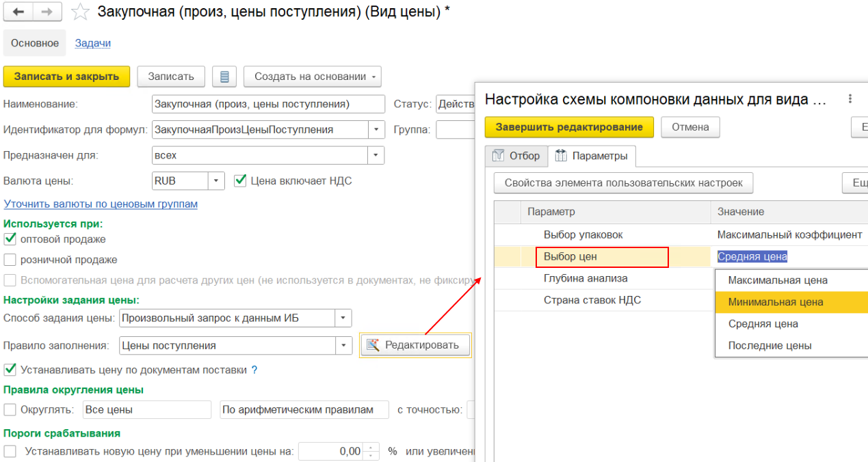
Task: Open the three-dot menu in settings dialog
Action: coord(850,99)
